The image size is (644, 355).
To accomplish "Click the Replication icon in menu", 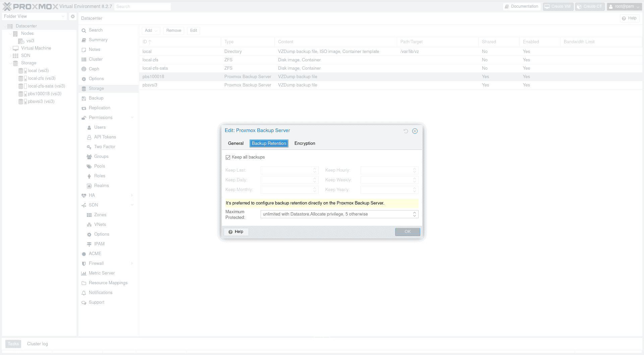I will (x=84, y=108).
